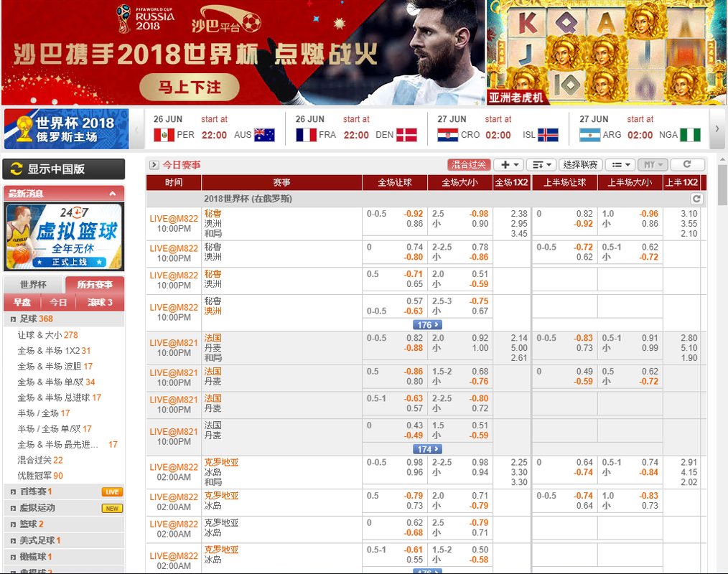Open 半场 / 全场 17 market
The image size is (728, 574).
point(44,413)
